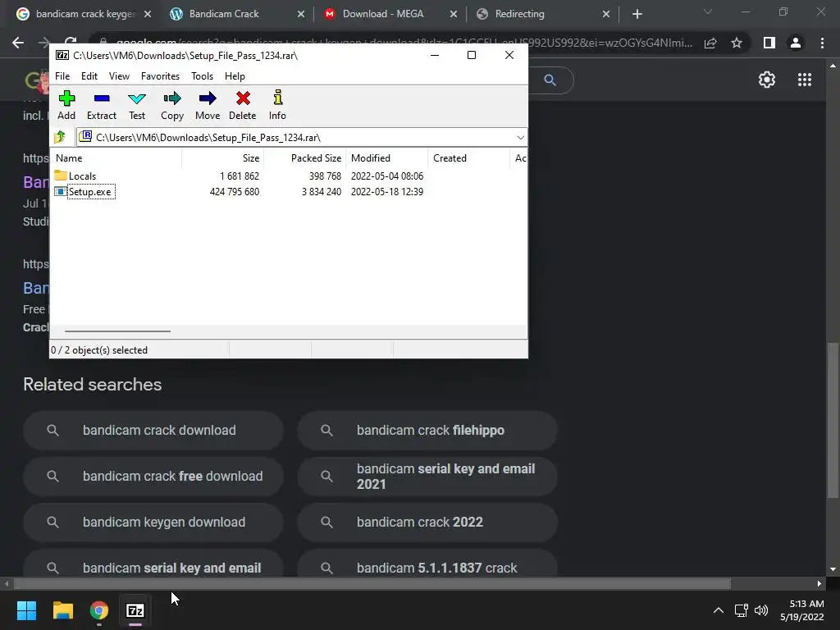Viewport: 840px width, 630px height.
Task: Click the Google search magnifier icon
Action: 550,80
